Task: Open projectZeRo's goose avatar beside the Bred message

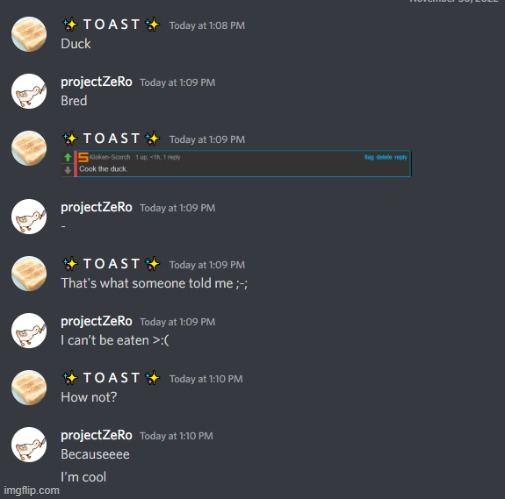Action: [29, 91]
